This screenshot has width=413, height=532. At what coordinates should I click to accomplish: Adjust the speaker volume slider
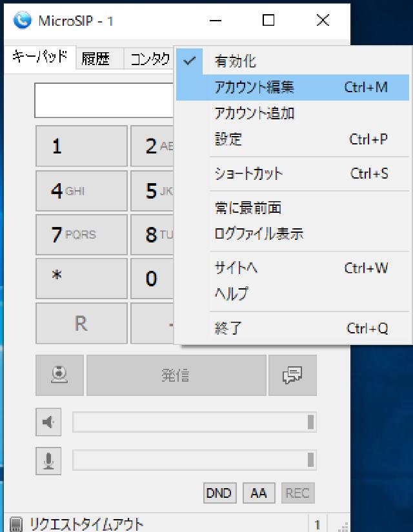point(195,422)
